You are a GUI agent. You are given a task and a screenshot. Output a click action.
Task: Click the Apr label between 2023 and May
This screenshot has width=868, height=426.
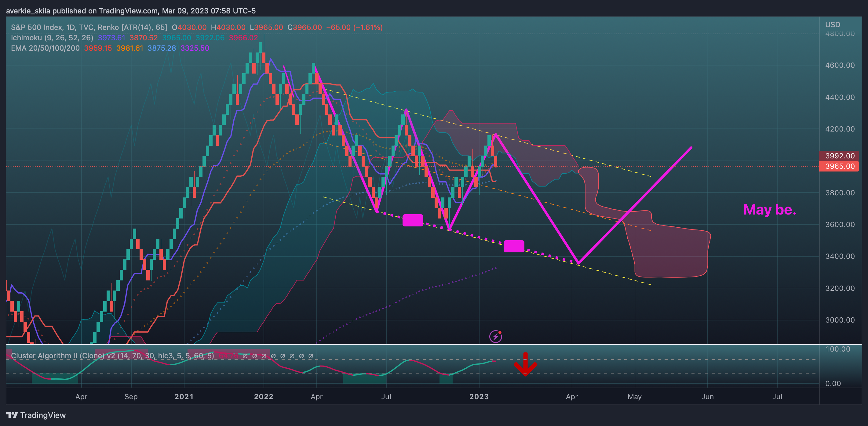coord(571,397)
